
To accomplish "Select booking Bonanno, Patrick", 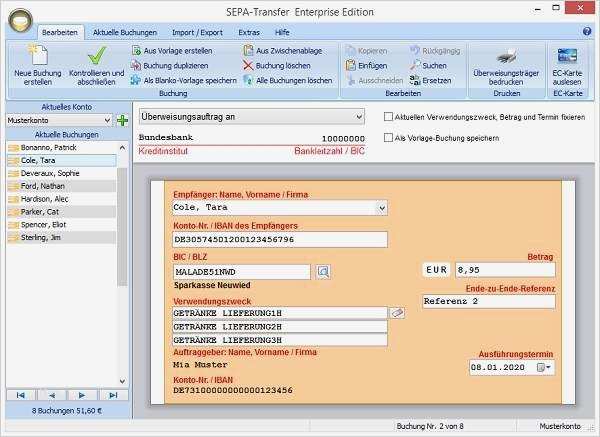I will tap(62, 148).
